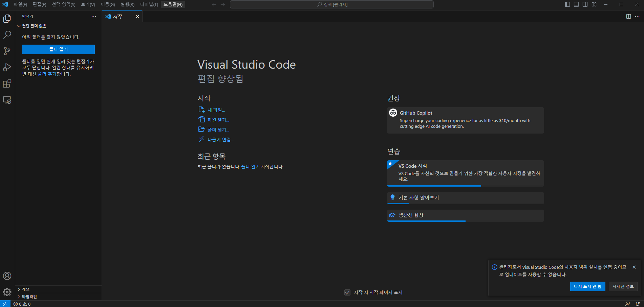Click 폴더 열기 link under 최근 항목
Image resolution: width=644 pixels, height=307 pixels.
251,167
